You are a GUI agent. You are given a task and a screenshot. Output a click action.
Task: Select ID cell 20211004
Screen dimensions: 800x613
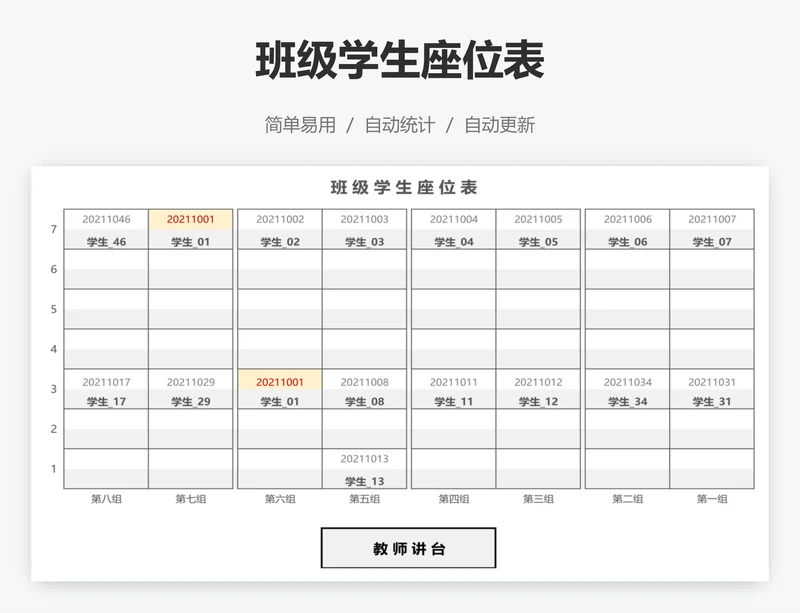[x=454, y=219]
